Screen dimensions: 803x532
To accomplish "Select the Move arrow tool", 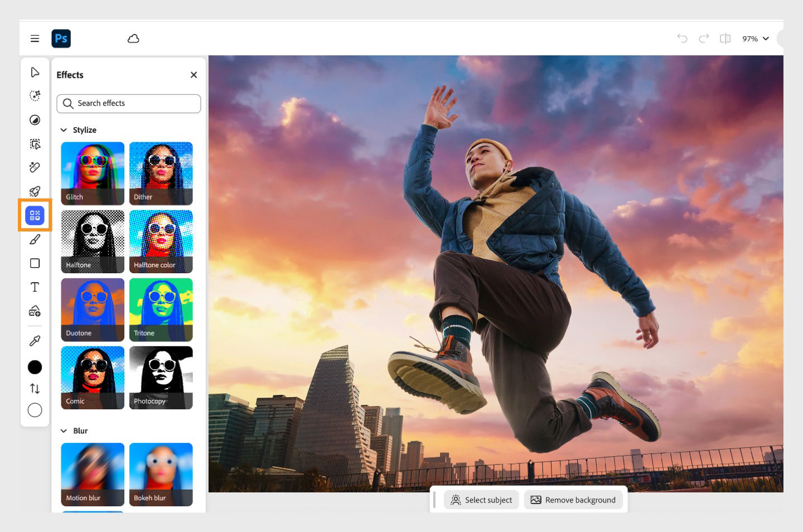I will 35,72.
